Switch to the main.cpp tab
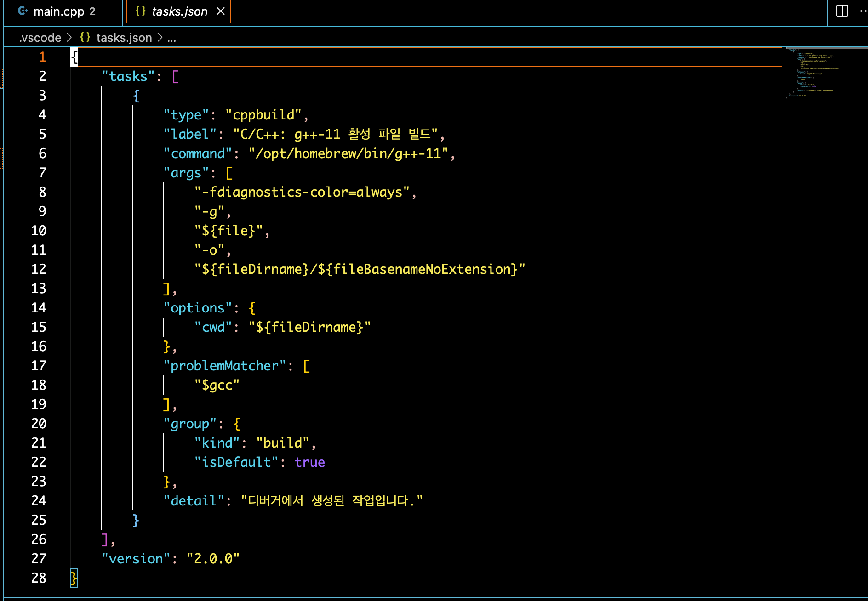868x601 pixels. point(60,11)
